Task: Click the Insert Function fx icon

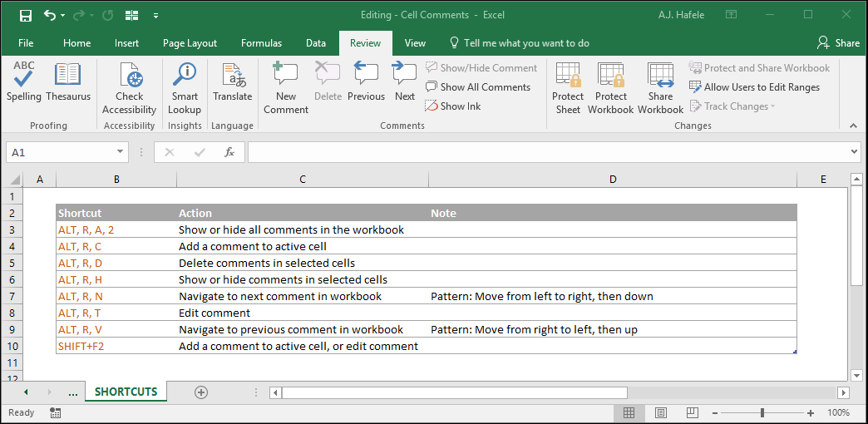Action: pos(229,152)
